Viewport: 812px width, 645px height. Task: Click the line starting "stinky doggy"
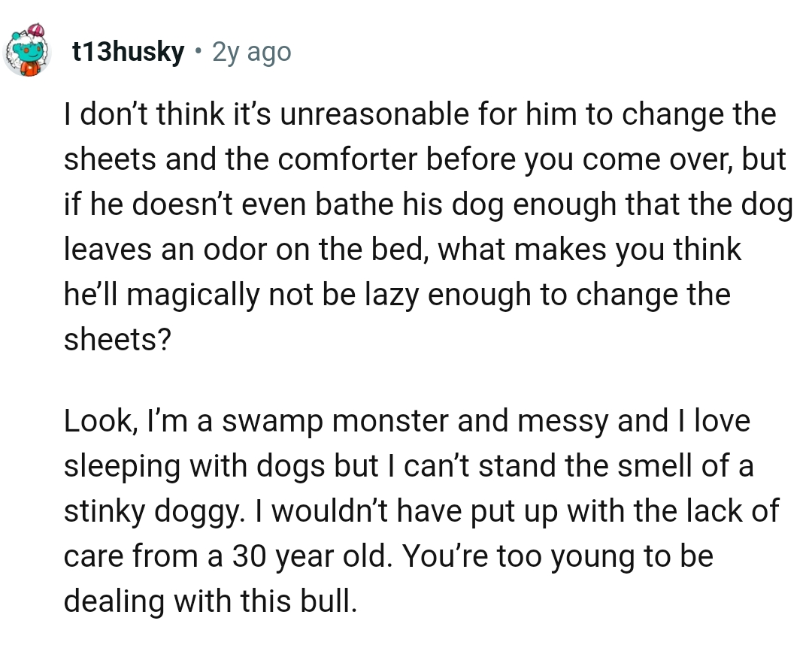point(421,512)
